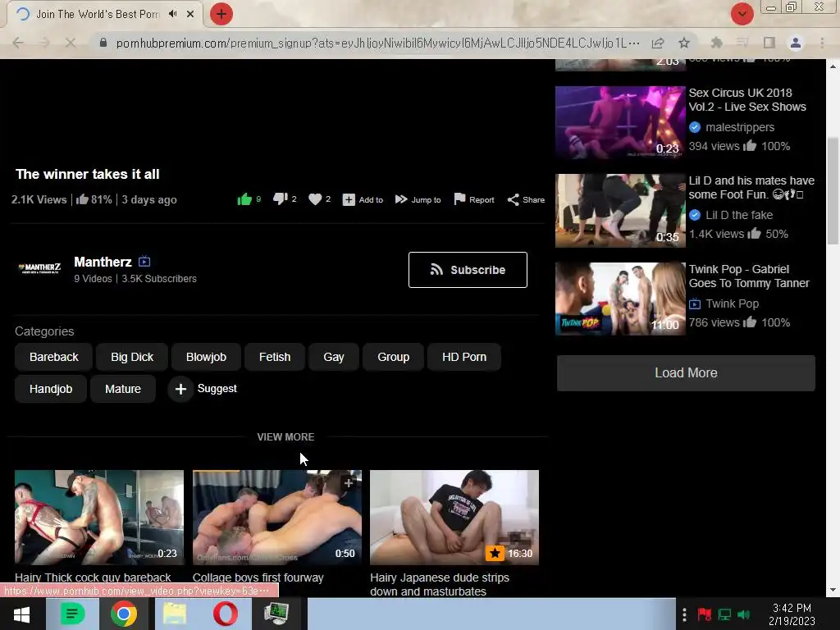Viewport: 840px width, 630px height.
Task: Show hidden tray icons via three dots
Action: 684,614
